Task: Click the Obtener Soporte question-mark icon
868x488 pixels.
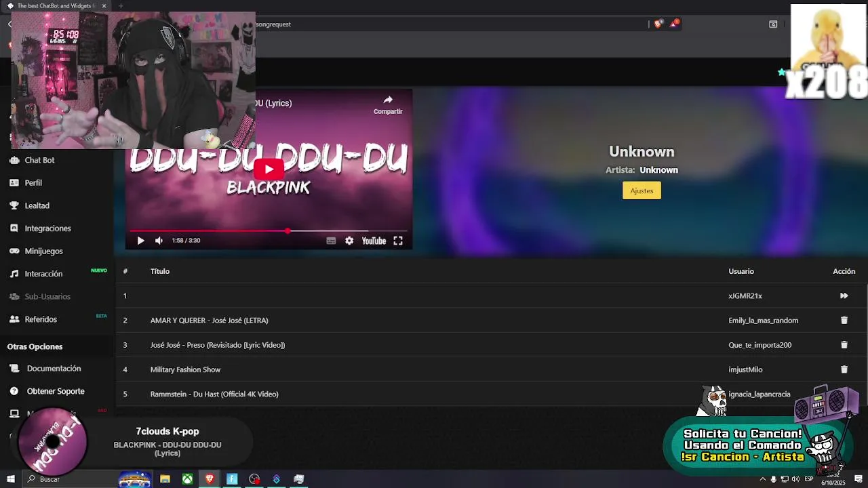Action: 14,391
